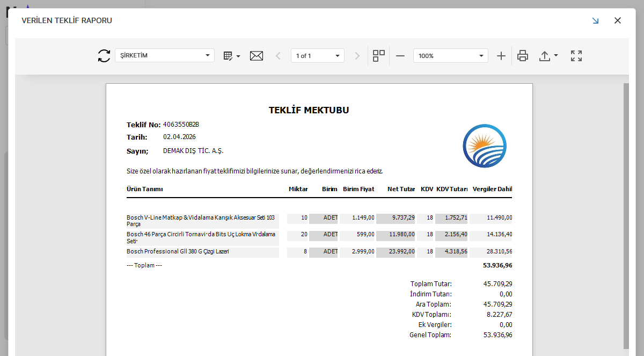Click KDV amount '1.752,71'
The height and width of the screenshot is (356, 644).
click(x=456, y=217)
